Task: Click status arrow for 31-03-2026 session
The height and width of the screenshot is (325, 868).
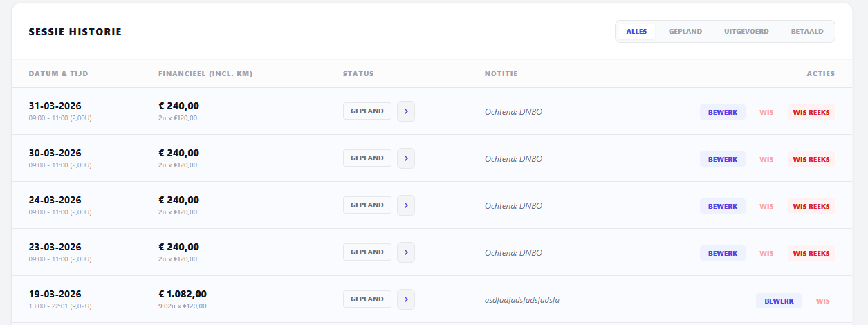Action: click(x=406, y=111)
